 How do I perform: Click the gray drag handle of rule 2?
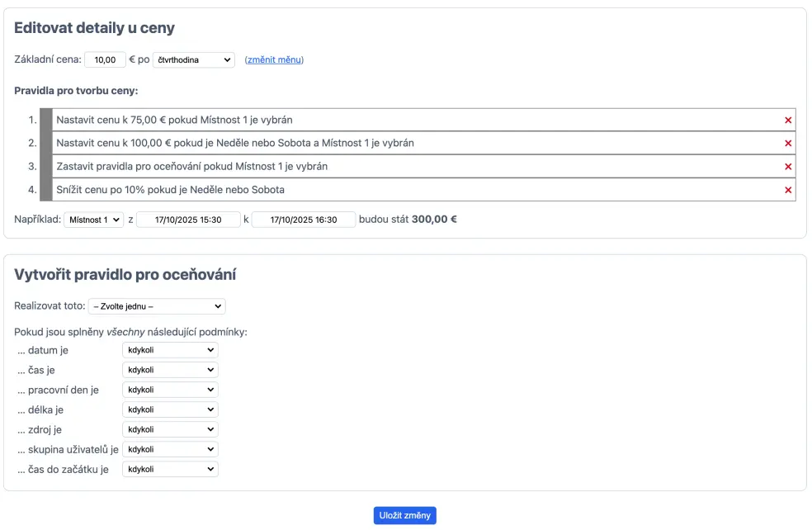pos(46,143)
